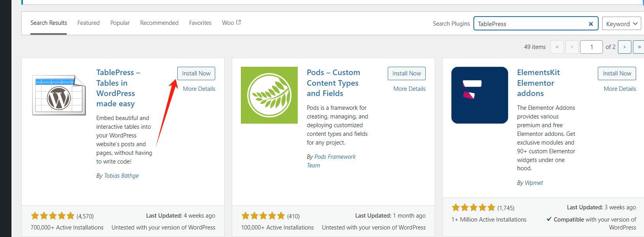Screen dimensions: 644x237
Task: Install the Pods plugin
Action: click(x=406, y=73)
